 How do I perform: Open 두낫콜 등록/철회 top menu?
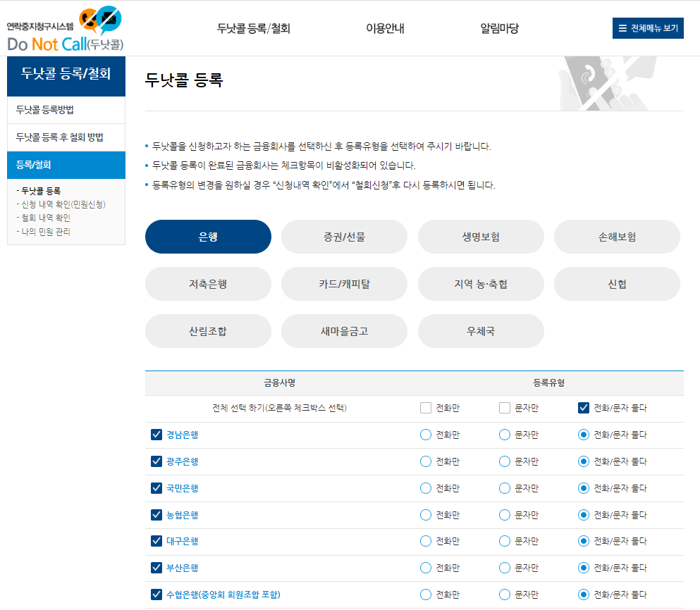pyautogui.click(x=254, y=29)
